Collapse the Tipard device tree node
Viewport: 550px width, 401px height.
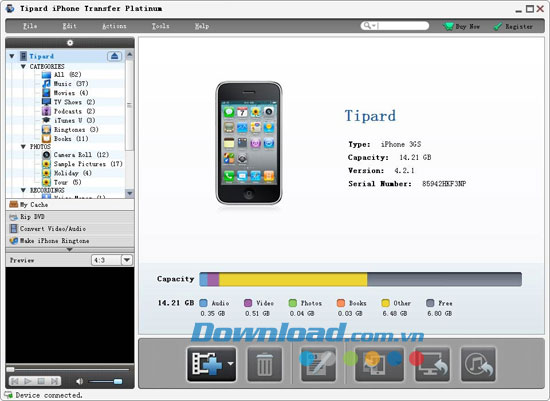12,56
